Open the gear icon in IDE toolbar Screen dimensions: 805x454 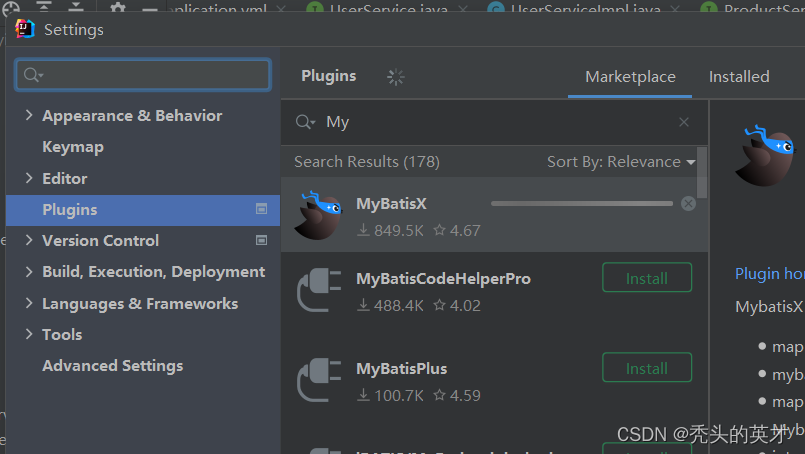pos(118,7)
